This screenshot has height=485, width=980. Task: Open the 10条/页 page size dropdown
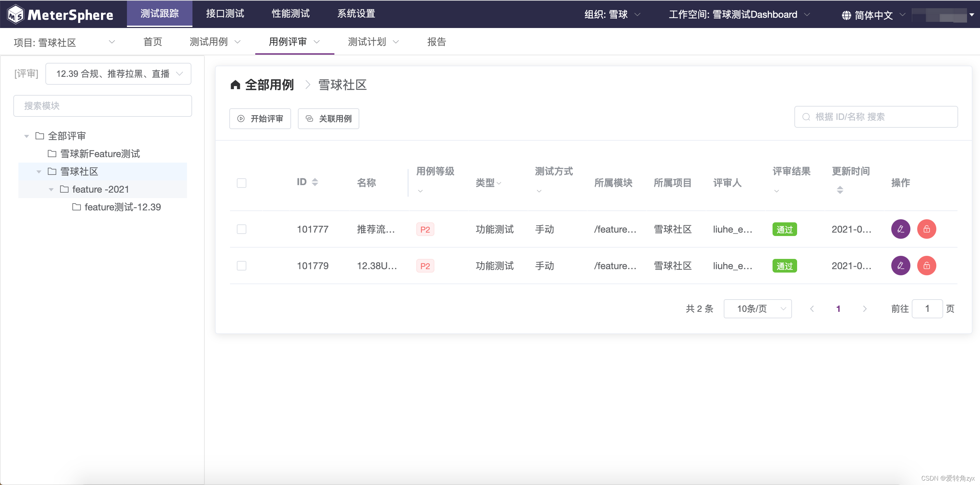(758, 309)
